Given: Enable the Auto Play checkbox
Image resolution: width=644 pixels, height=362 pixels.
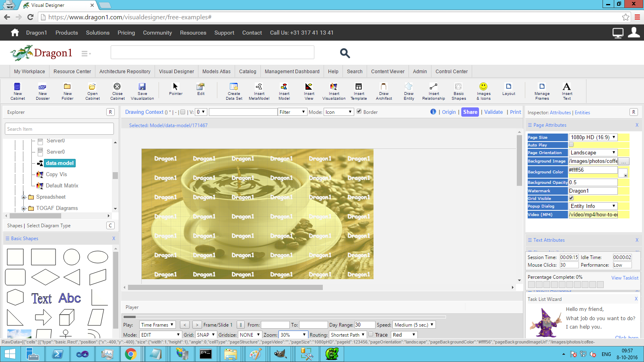Looking at the screenshot, I should [x=571, y=145].
